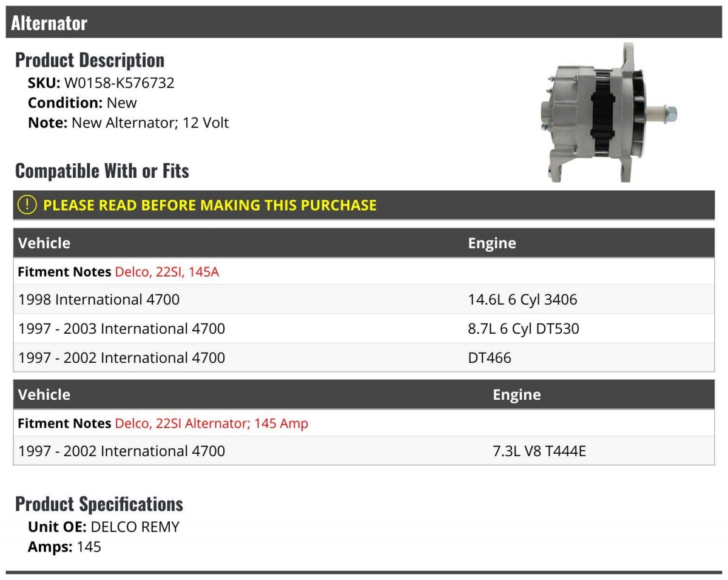Click the 7.3L V8 T444E engine cell
This screenshot has width=728, height=580.
[x=539, y=451]
